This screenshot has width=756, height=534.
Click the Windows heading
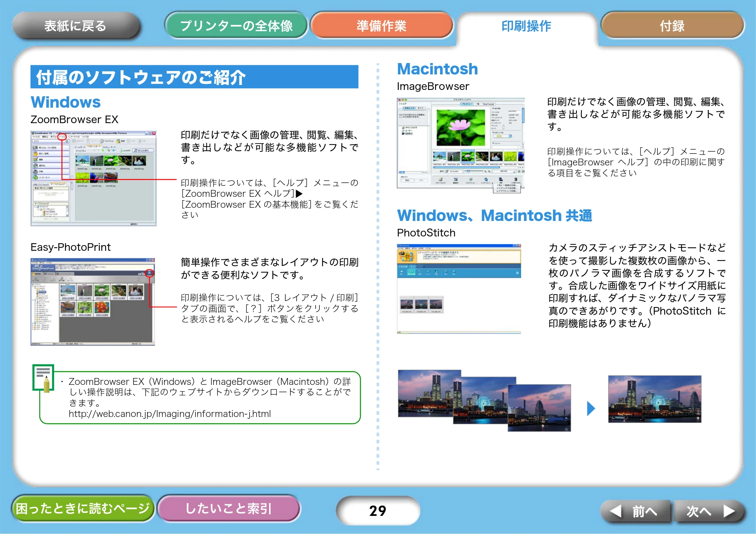[66, 102]
